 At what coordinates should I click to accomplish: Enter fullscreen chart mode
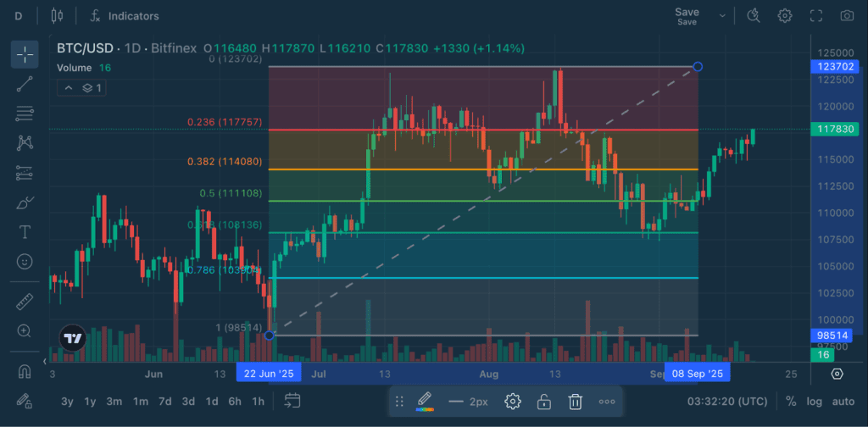(x=815, y=15)
